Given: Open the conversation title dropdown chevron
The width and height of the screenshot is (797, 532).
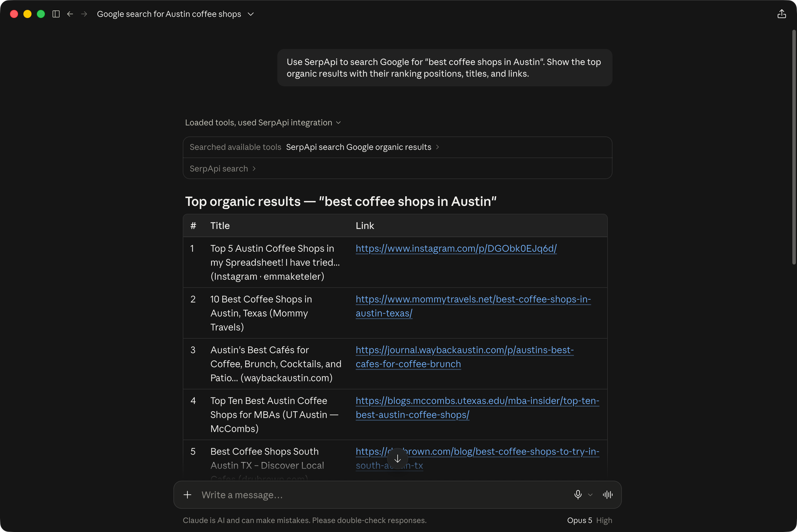Looking at the screenshot, I should (251, 14).
